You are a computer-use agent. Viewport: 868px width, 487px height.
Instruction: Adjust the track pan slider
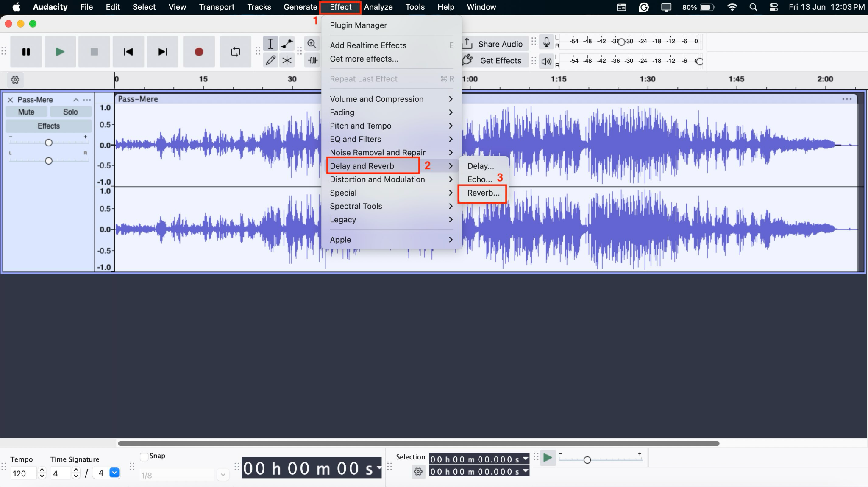pyautogui.click(x=49, y=161)
